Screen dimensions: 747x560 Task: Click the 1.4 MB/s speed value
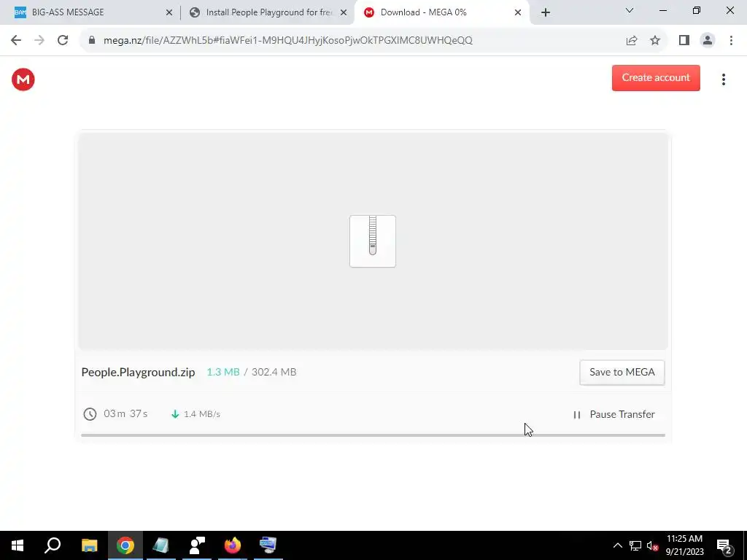click(202, 414)
